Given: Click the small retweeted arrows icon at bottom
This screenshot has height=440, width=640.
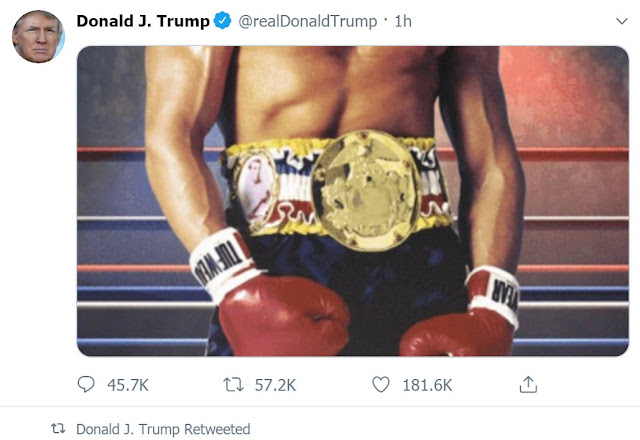Looking at the screenshot, I should pyautogui.click(x=58, y=429).
